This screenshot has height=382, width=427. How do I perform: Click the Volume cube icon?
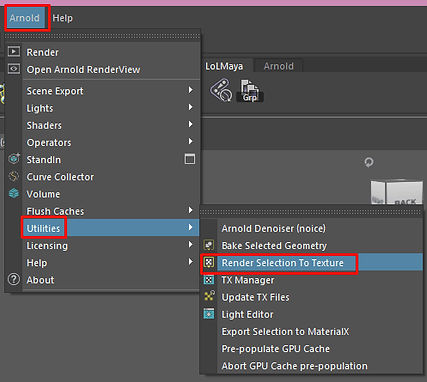14,193
